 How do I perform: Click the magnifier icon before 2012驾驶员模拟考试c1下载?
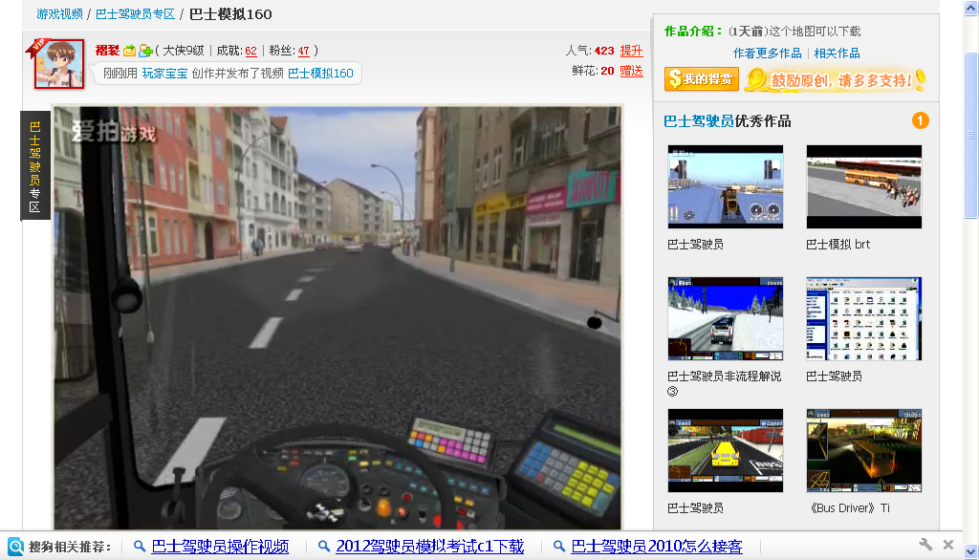324,547
